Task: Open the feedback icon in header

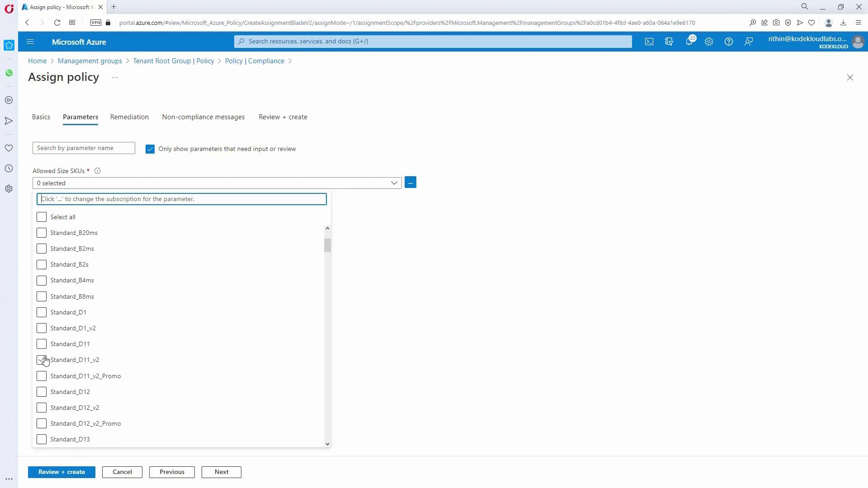Action: (x=749, y=42)
